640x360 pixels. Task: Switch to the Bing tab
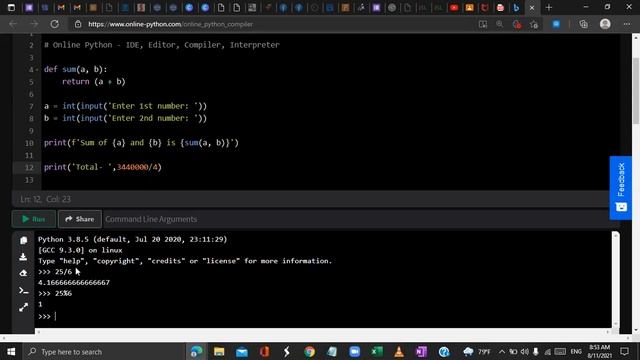(516, 7)
